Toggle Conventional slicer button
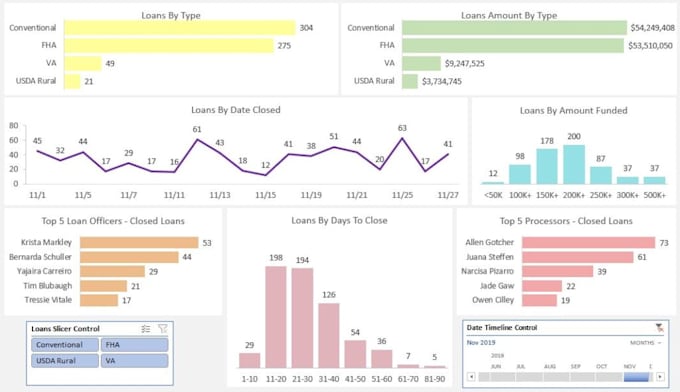The image size is (680, 392). pyautogui.click(x=65, y=345)
